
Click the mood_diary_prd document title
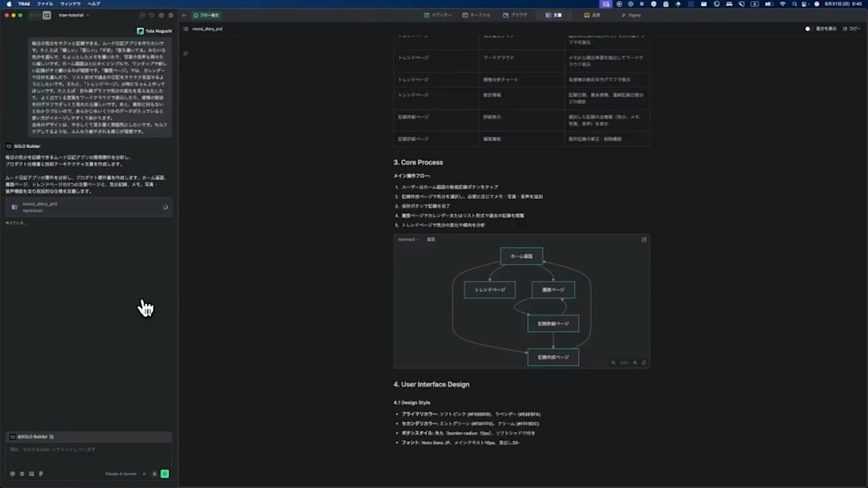[x=208, y=29]
